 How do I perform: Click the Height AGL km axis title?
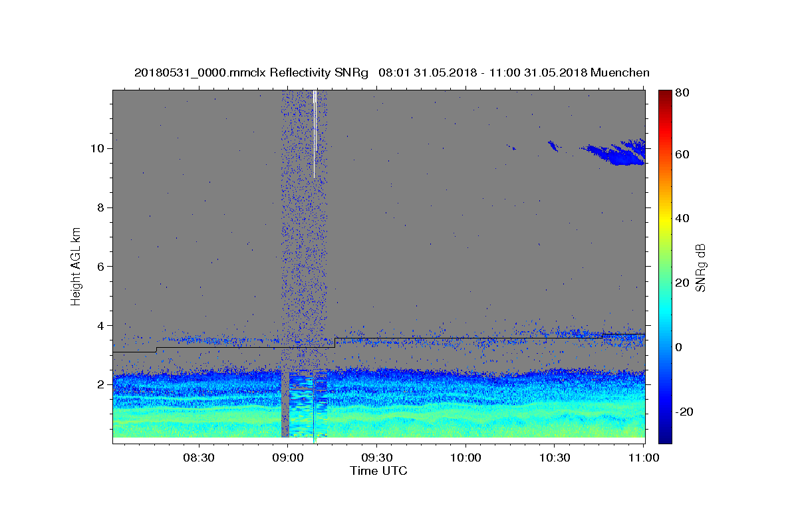point(76,267)
